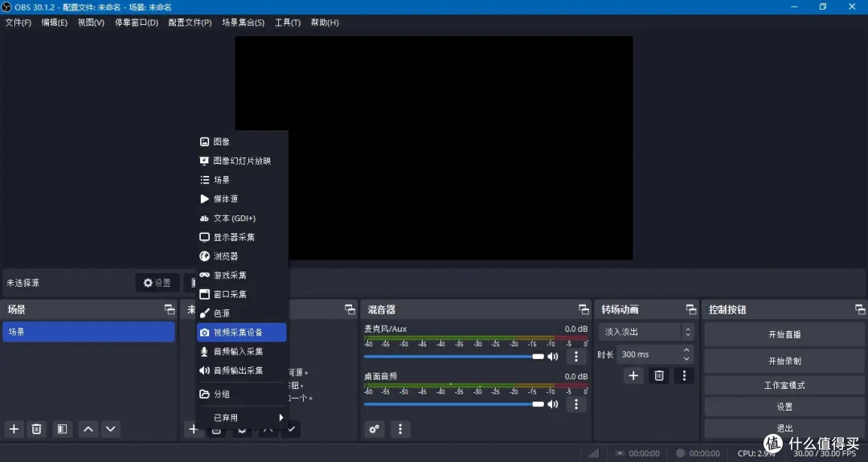
Task: Open advanced audio properties gear icon
Action: coord(375,429)
